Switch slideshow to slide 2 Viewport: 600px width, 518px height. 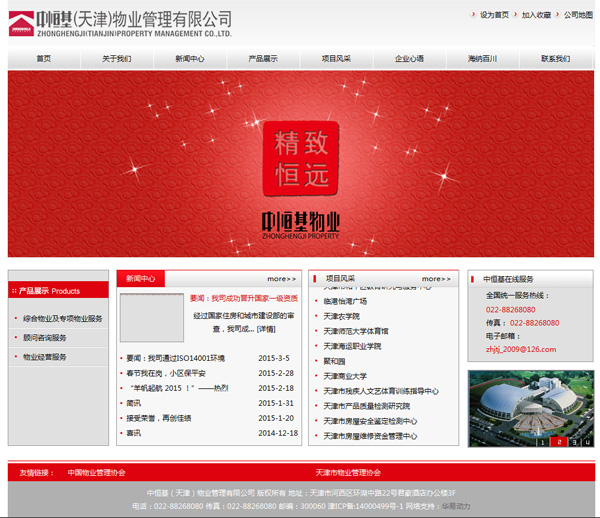click(559, 442)
